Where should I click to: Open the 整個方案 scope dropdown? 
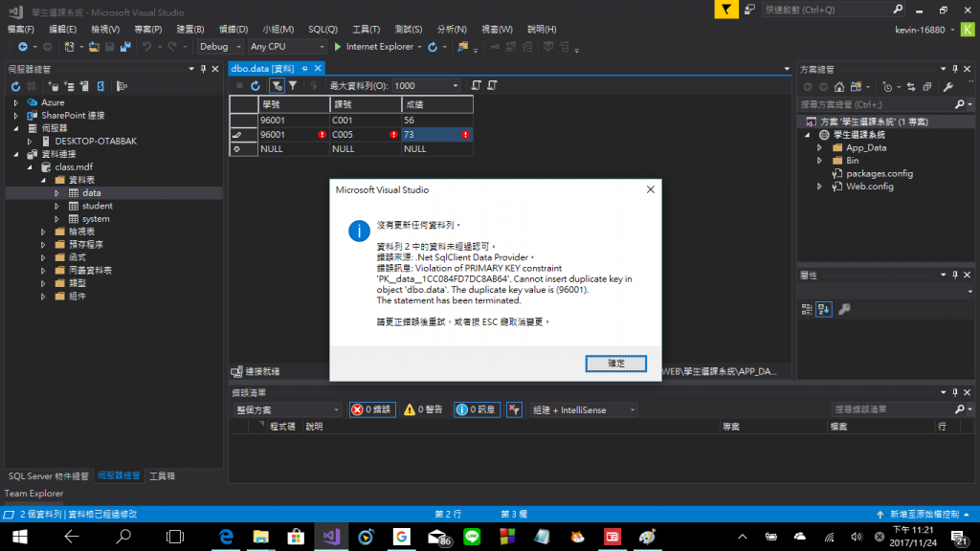coord(287,409)
